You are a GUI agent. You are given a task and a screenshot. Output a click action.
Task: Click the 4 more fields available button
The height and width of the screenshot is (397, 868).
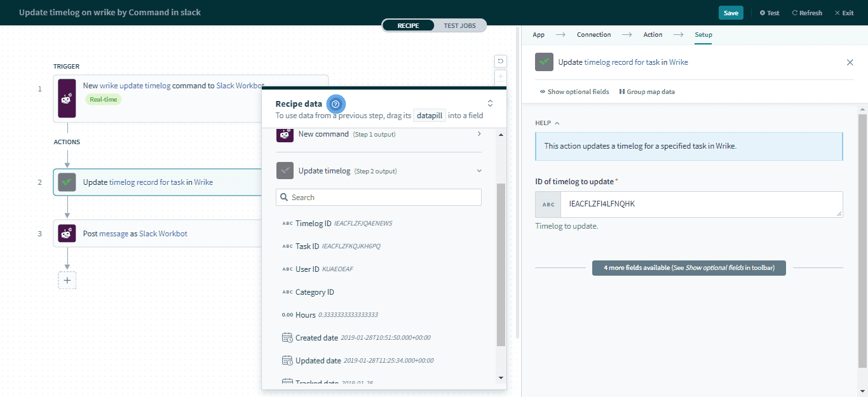(689, 268)
